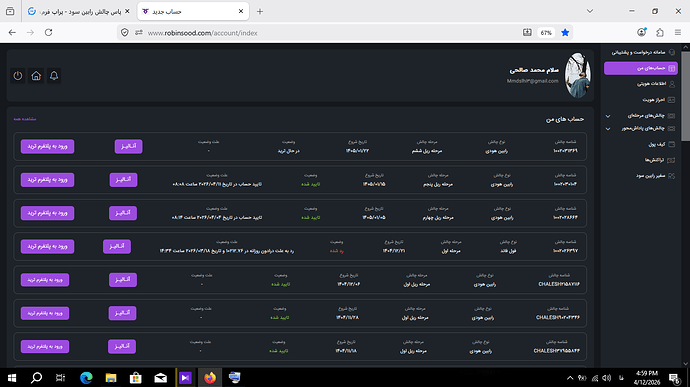Open site permissions icon beside the URL
The width and height of the screenshot is (690, 387).
139,33
